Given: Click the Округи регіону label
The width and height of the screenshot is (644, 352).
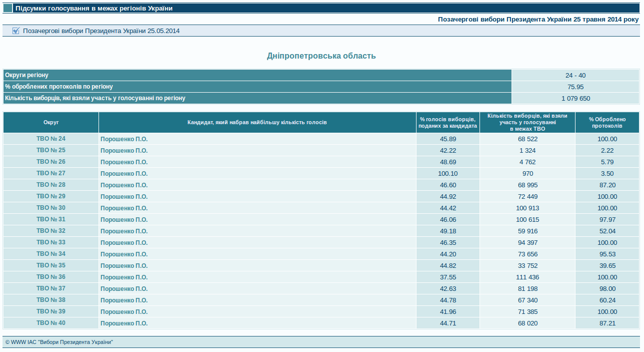Looking at the screenshot, I should (x=26, y=75).
